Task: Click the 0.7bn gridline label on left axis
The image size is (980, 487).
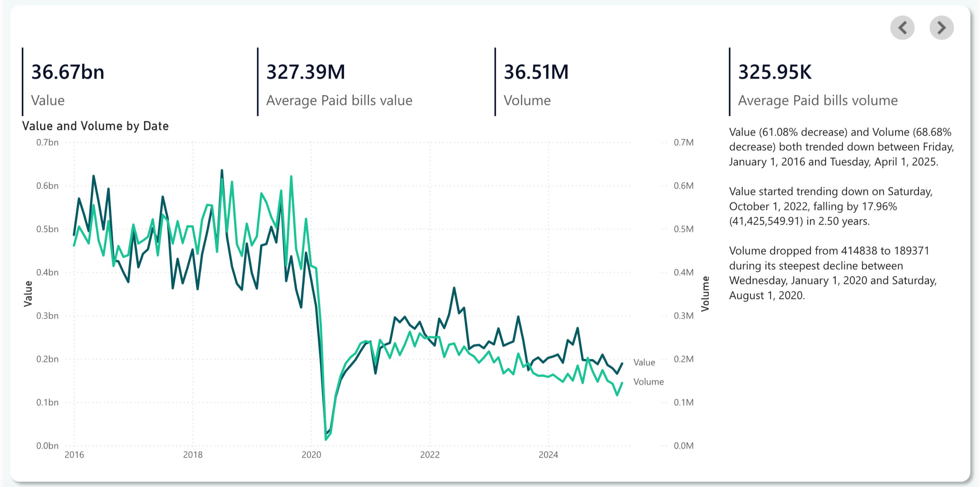Action: click(x=47, y=142)
